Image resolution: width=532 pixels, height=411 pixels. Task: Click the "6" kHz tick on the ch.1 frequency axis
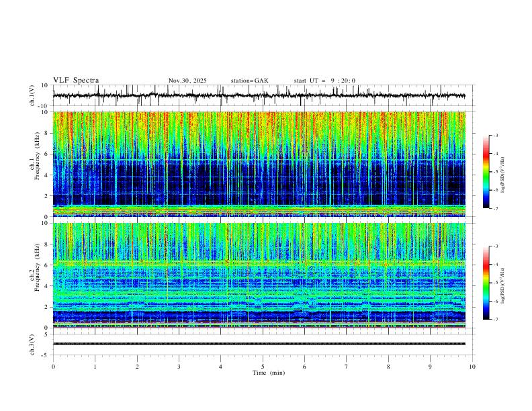pos(46,154)
